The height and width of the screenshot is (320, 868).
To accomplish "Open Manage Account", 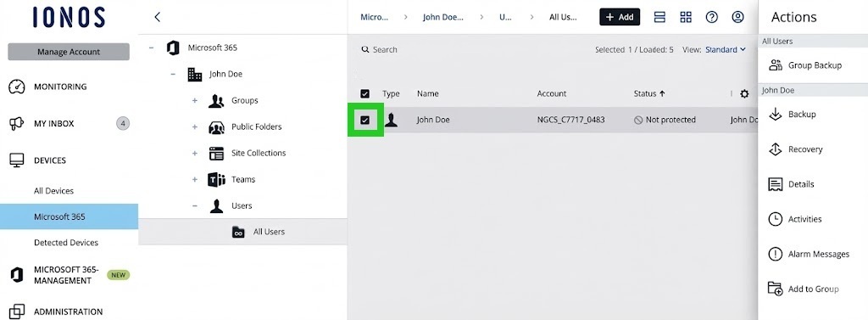I will coord(69,52).
